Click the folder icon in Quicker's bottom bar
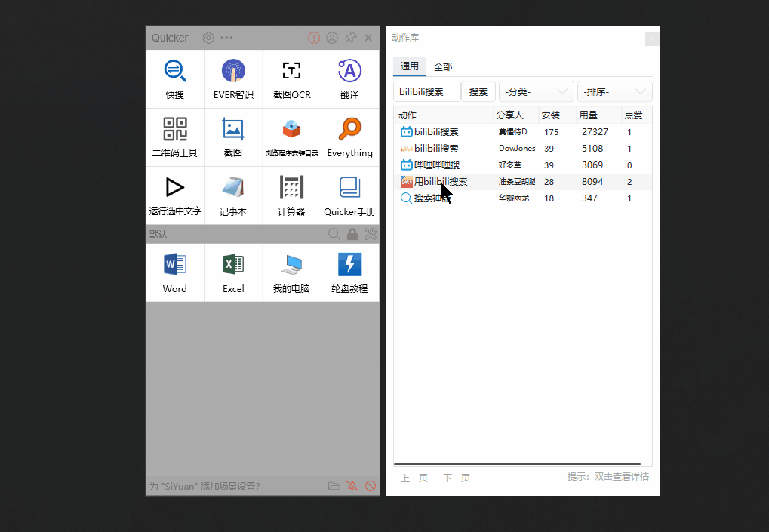This screenshot has width=769, height=532. [x=334, y=486]
